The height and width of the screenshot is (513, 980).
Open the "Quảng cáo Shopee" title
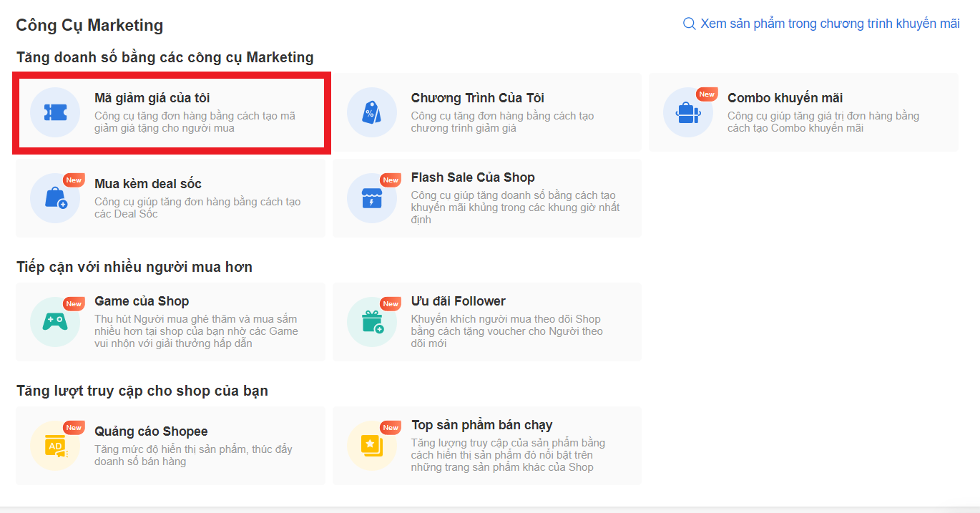pos(151,431)
